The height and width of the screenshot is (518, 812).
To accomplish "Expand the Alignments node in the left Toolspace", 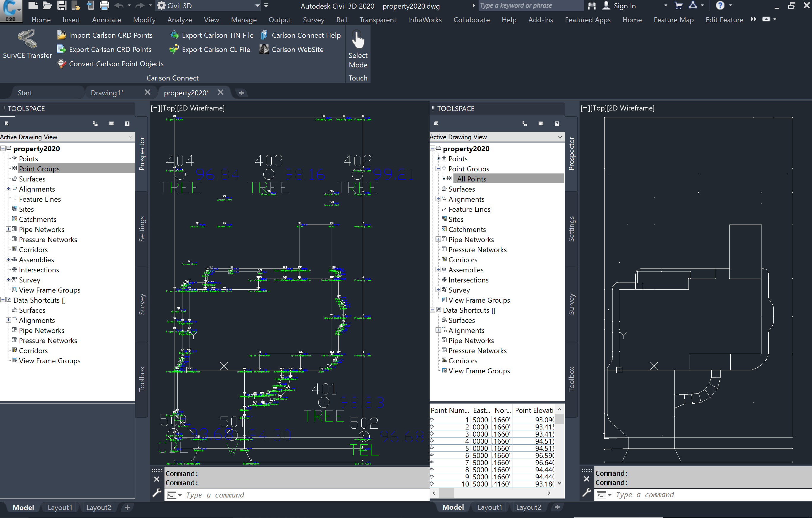I will point(8,189).
